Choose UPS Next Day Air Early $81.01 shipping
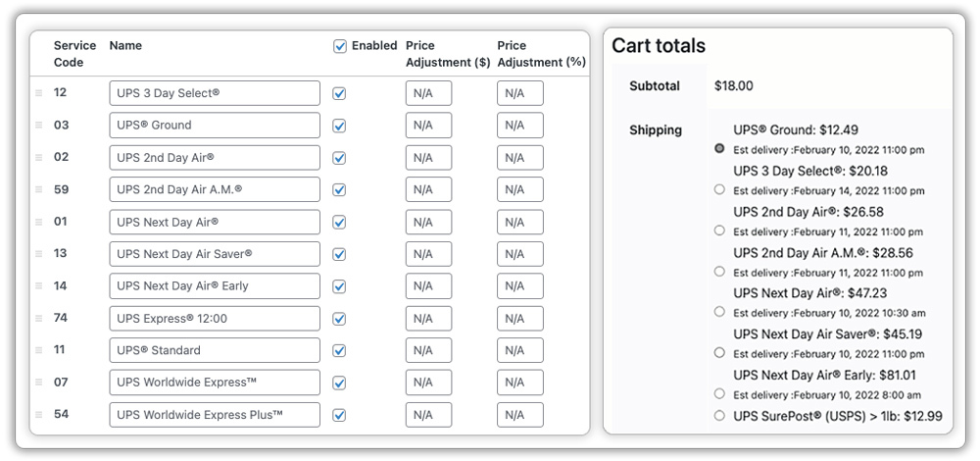 tap(719, 393)
